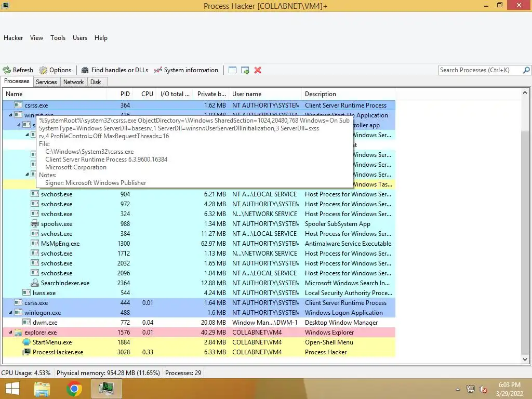Screen dimensions: 532x399
Task: Click the Open-Shell Menu description
Action: click(x=329, y=342)
